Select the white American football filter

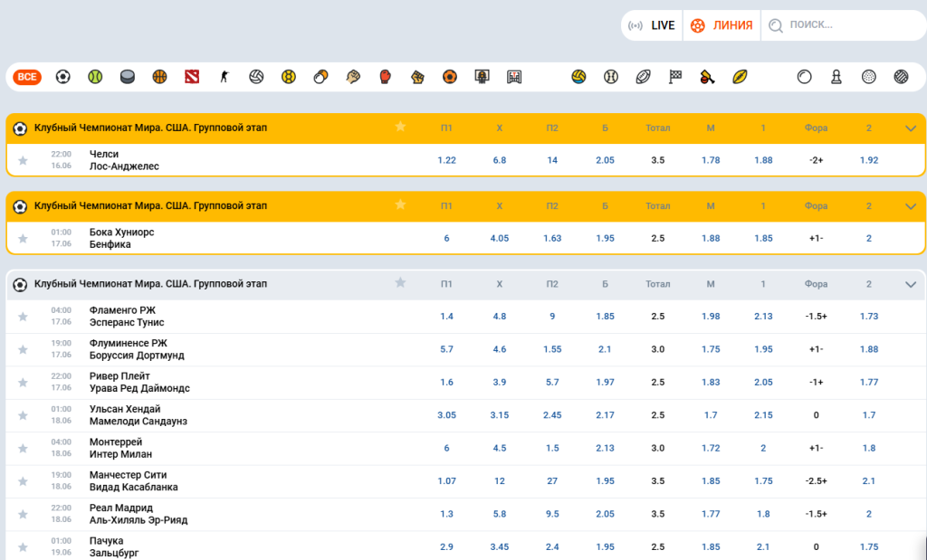pyautogui.click(x=644, y=77)
